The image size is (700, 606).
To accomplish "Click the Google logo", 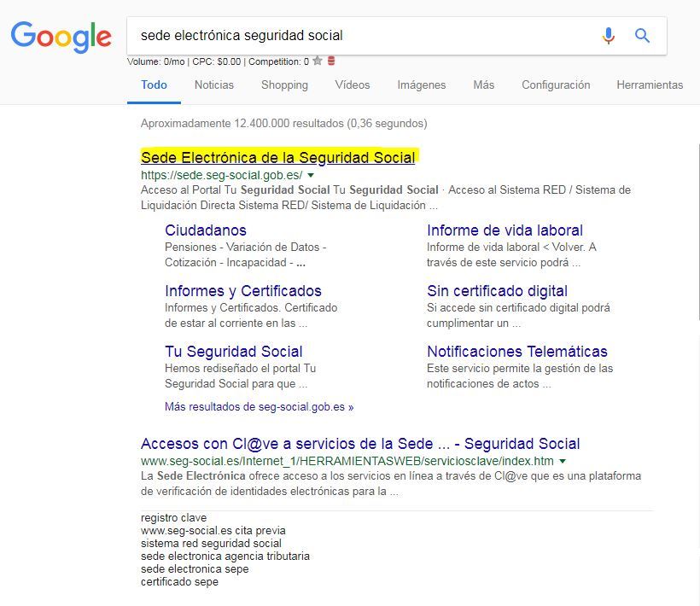I will coord(61,37).
